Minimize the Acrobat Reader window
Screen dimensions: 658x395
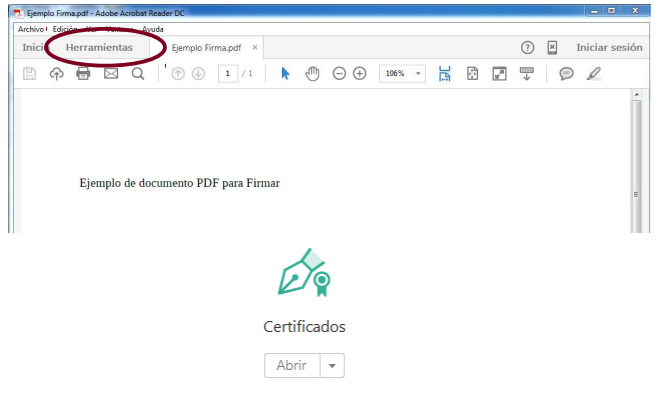[x=594, y=11]
